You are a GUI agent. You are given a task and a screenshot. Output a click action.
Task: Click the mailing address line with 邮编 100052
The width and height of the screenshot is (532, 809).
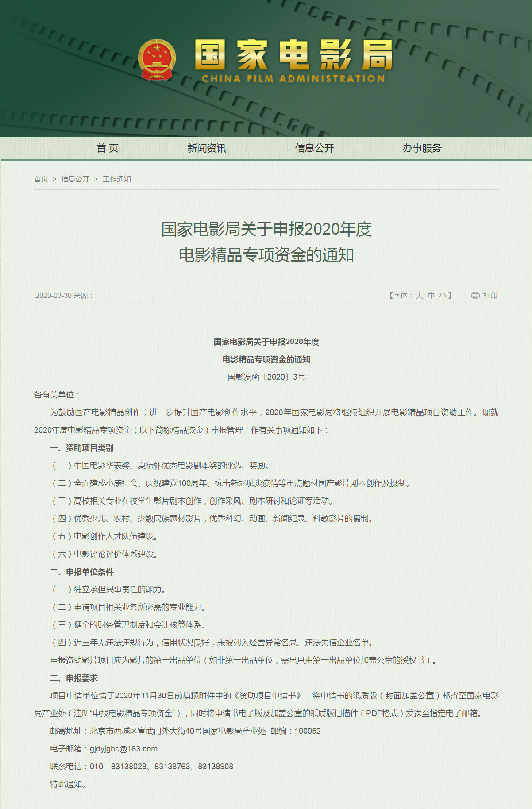tap(185, 731)
